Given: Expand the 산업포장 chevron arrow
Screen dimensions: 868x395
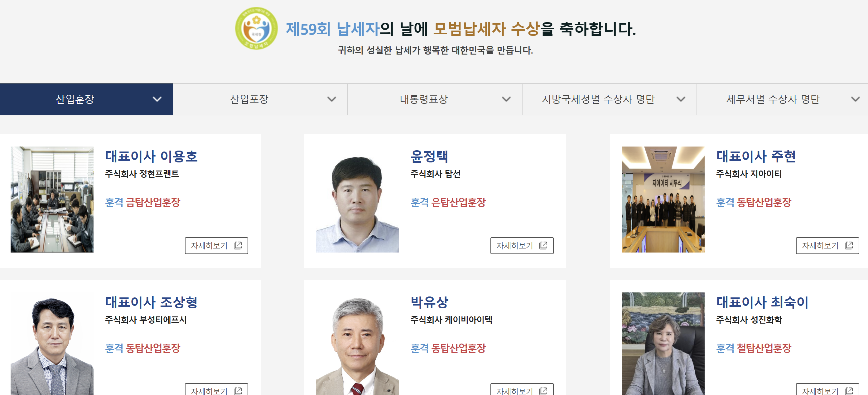Looking at the screenshot, I should 332,99.
